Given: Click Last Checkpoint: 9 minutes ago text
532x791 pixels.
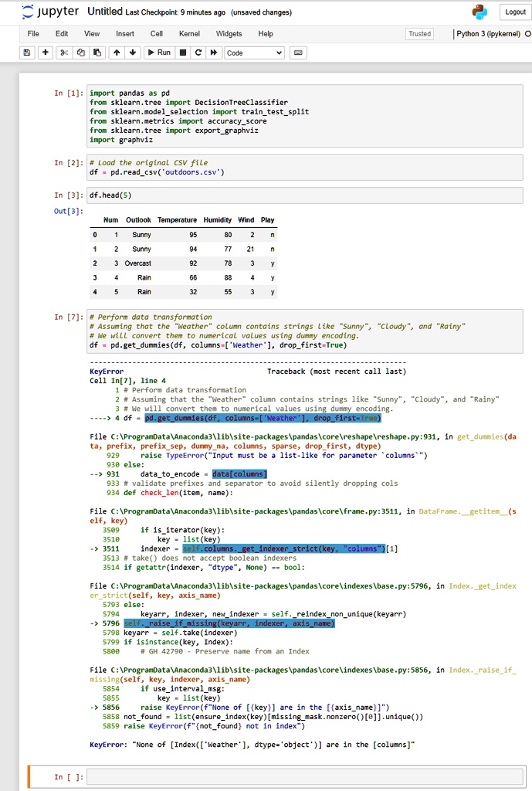Looking at the screenshot, I should (175, 12).
